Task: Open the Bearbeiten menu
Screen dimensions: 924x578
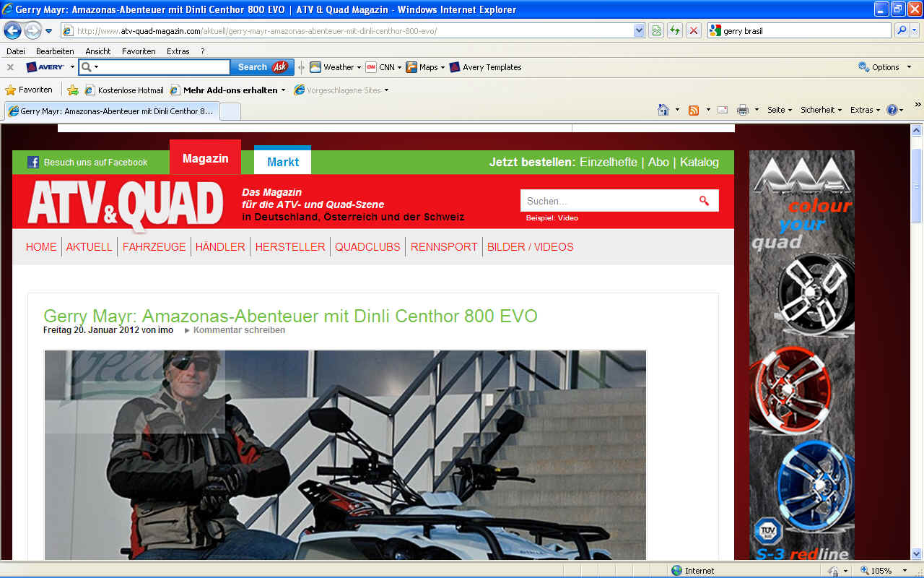Action: point(55,51)
